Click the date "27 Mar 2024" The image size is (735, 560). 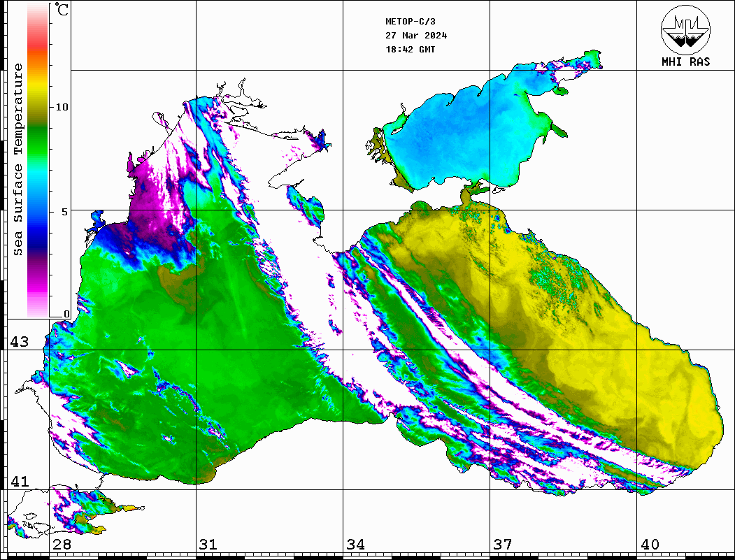click(x=416, y=36)
